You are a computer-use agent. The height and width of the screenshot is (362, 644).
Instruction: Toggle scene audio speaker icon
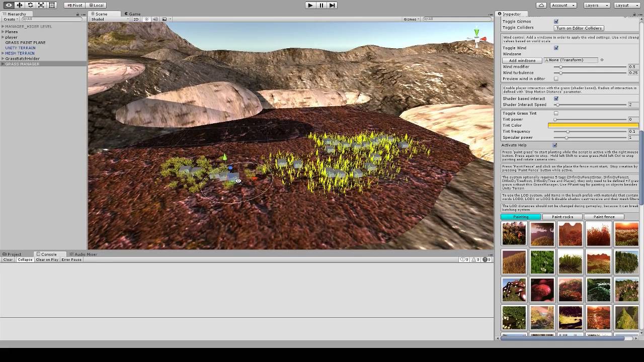point(155,19)
